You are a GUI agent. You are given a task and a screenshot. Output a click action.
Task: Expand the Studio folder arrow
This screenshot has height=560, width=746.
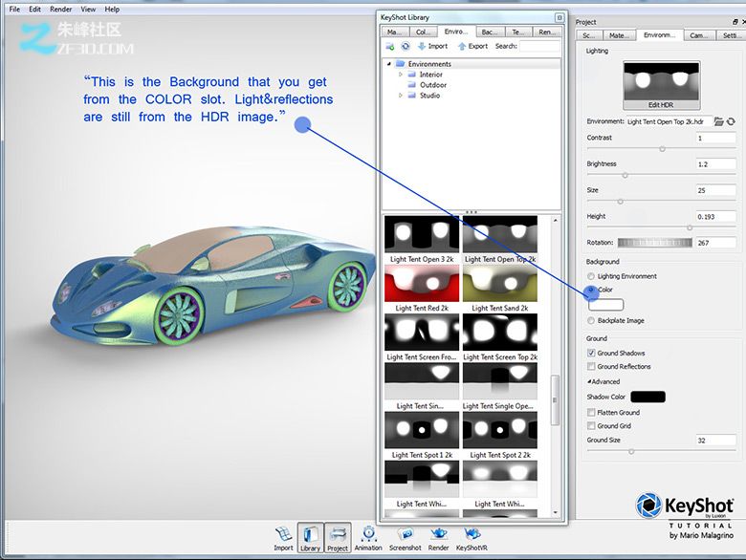click(x=400, y=96)
